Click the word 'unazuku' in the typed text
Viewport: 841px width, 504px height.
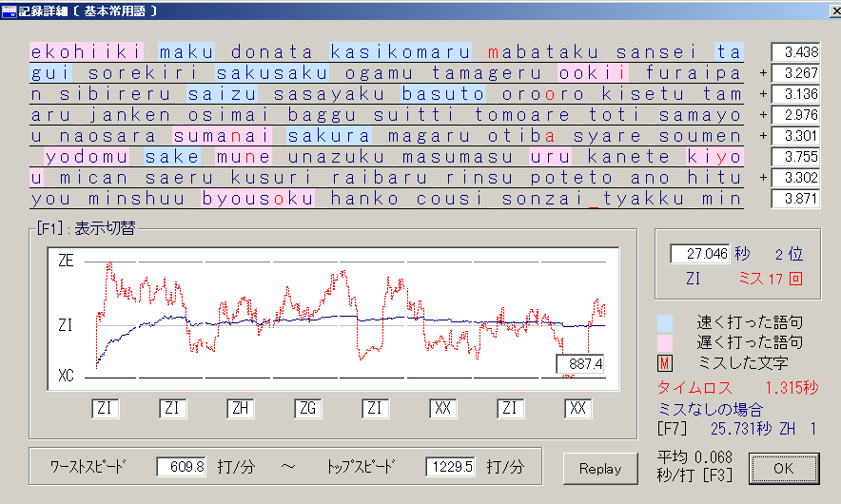(336, 157)
